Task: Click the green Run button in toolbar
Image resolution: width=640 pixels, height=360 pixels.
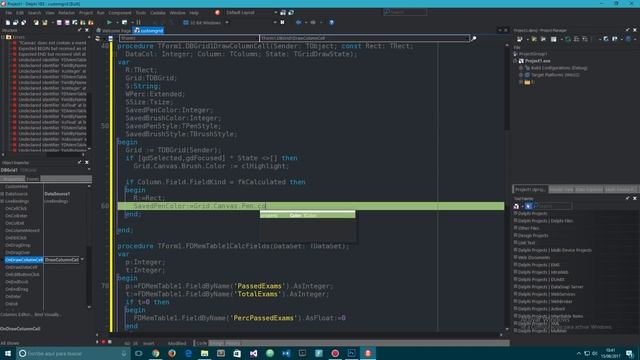Action: pyautogui.click(x=109, y=22)
